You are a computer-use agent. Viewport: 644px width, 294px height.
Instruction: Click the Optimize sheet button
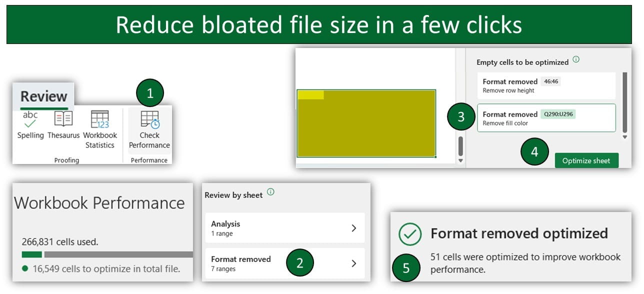[586, 160]
